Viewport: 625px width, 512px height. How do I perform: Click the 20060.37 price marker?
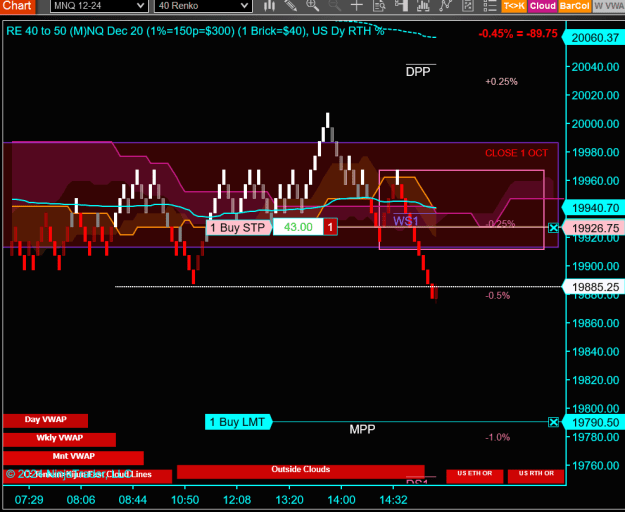[x=593, y=38]
